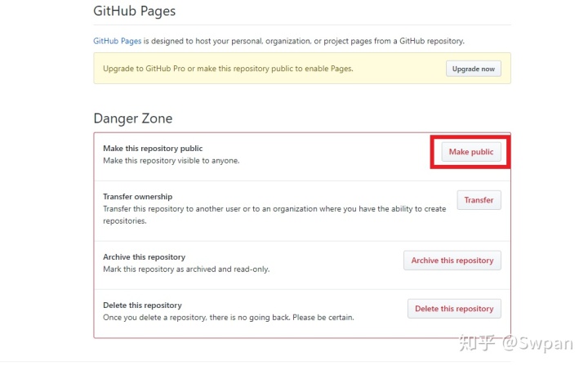Select the Danger Zone heading
The width and height of the screenshot is (588, 370).
133,118
